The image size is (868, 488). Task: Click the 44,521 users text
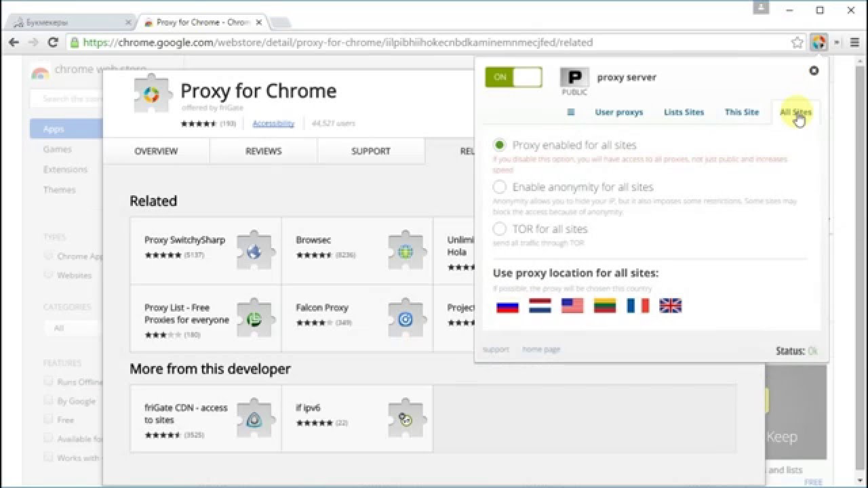(333, 123)
